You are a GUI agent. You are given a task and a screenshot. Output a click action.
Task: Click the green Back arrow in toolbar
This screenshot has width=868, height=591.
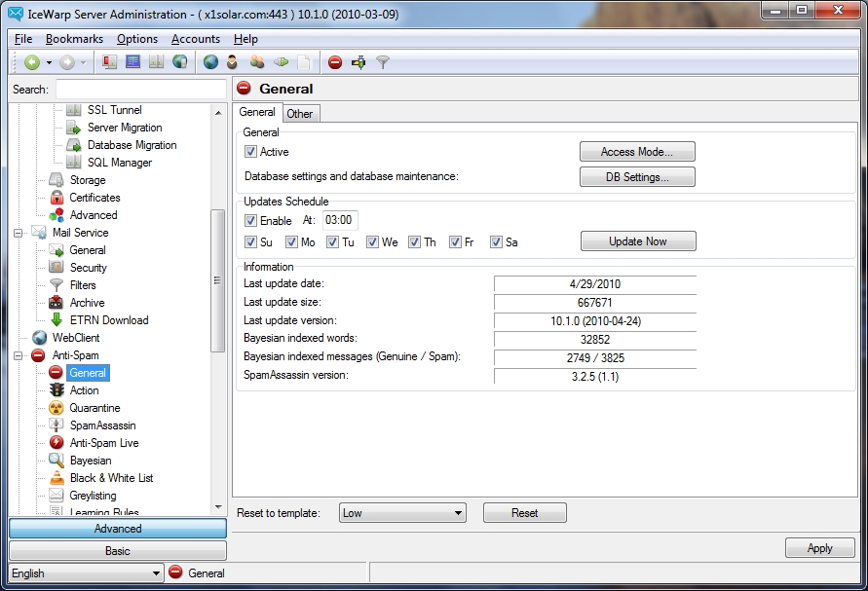point(31,62)
